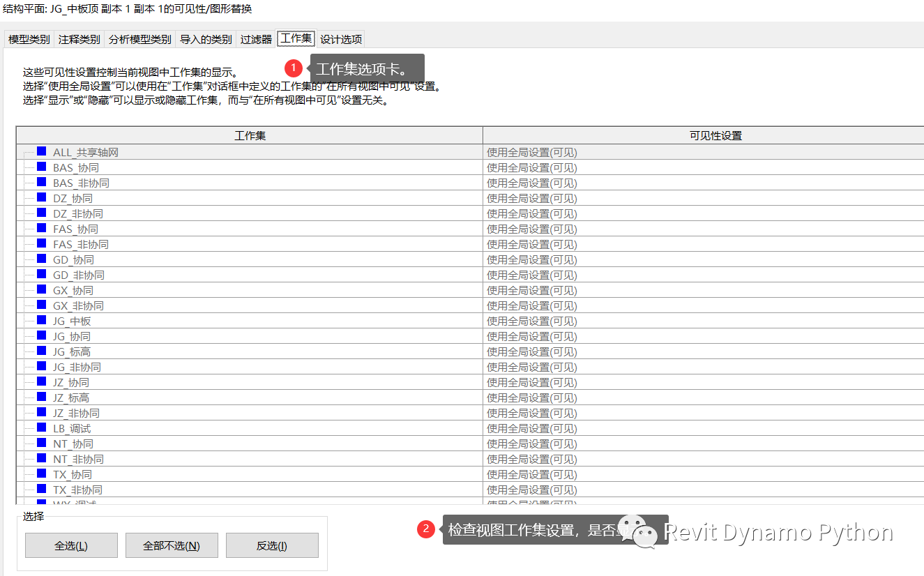Click the 使用全局设置(可见) cell for JG_中板
The image size is (924, 576).
704,321
